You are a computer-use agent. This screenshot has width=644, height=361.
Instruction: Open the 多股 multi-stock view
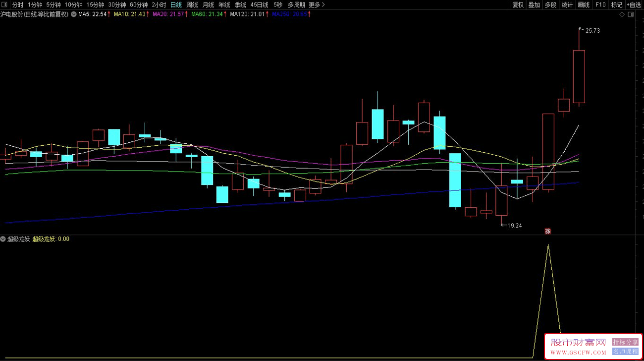[x=550, y=4]
